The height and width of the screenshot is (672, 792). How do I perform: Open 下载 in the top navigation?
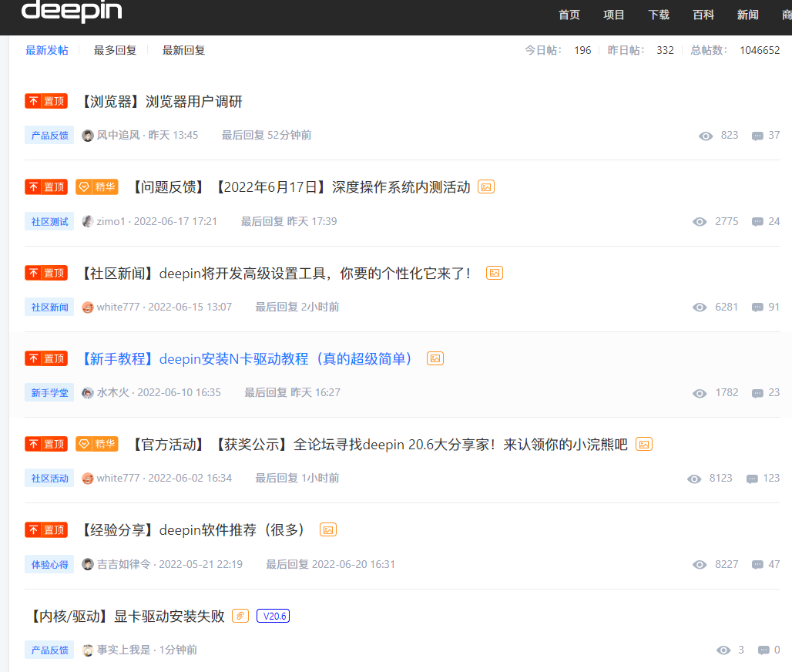coord(659,15)
